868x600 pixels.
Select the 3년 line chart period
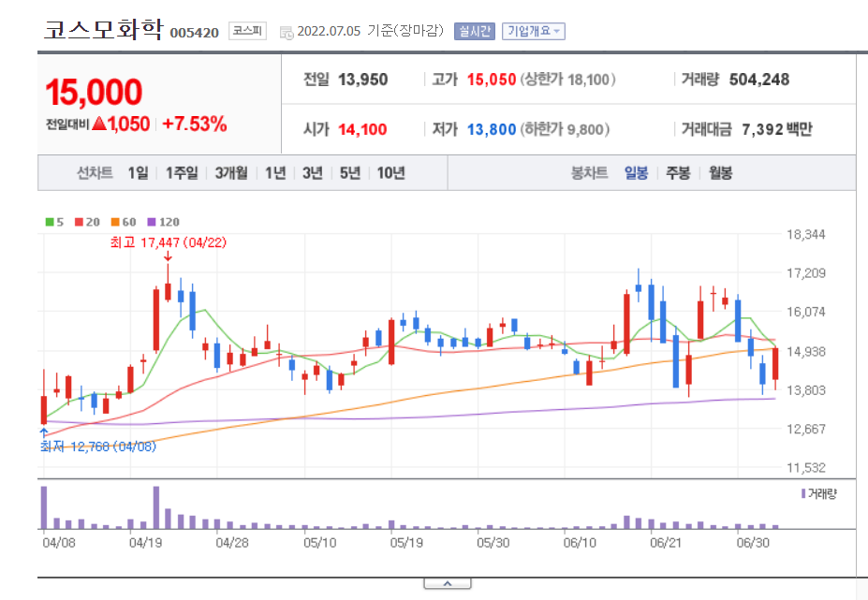point(313,173)
